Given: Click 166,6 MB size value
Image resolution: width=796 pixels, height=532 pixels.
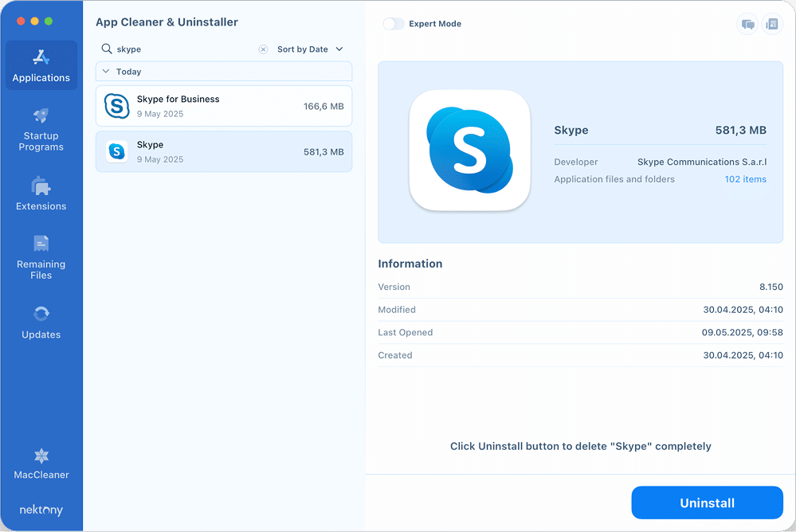Looking at the screenshot, I should [323, 106].
